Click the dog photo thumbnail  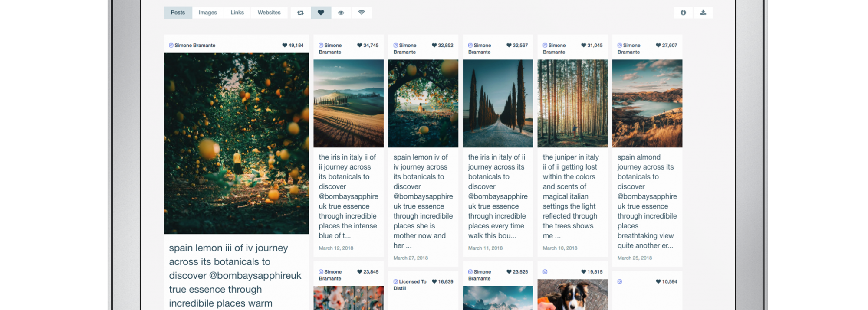coord(572,294)
